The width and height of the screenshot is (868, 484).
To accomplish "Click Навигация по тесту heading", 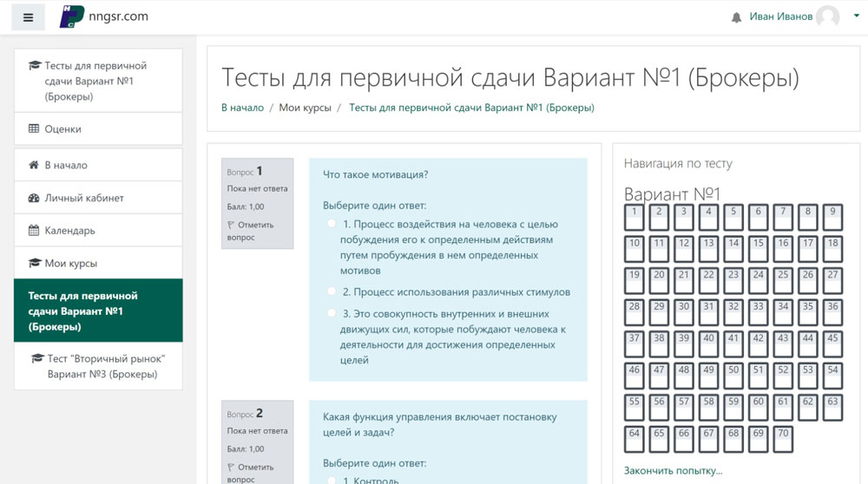I will pos(678,164).
